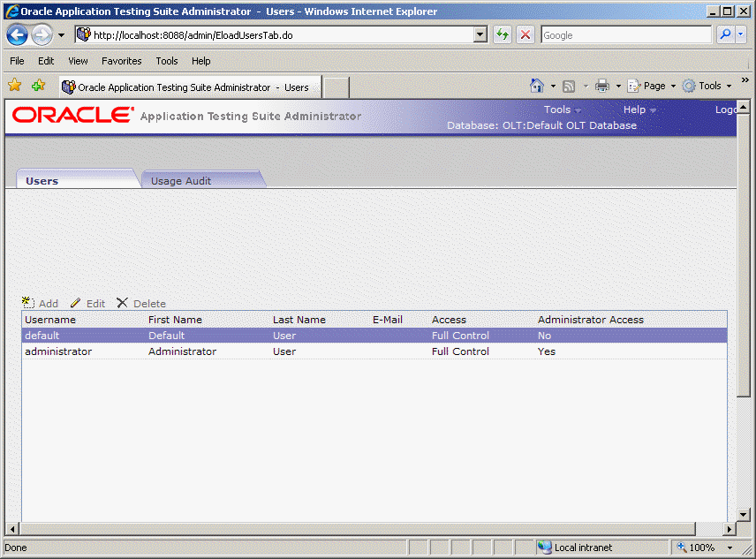Click horizontal scrollbar right arrow
Viewport: 756px width, 559px height.
point(730,529)
